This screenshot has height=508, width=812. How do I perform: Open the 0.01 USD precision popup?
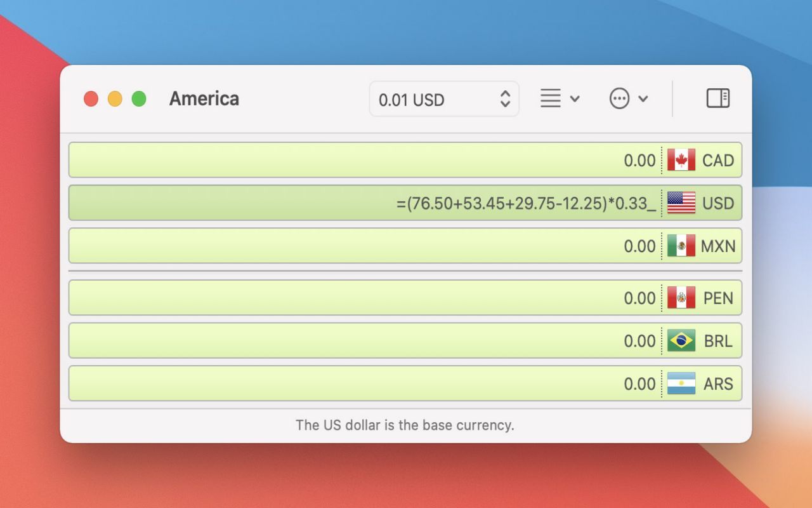point(444,99)
